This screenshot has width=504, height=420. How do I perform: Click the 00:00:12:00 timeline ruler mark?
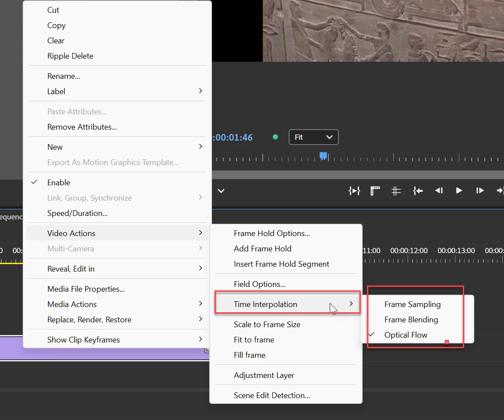pos(409,251)
